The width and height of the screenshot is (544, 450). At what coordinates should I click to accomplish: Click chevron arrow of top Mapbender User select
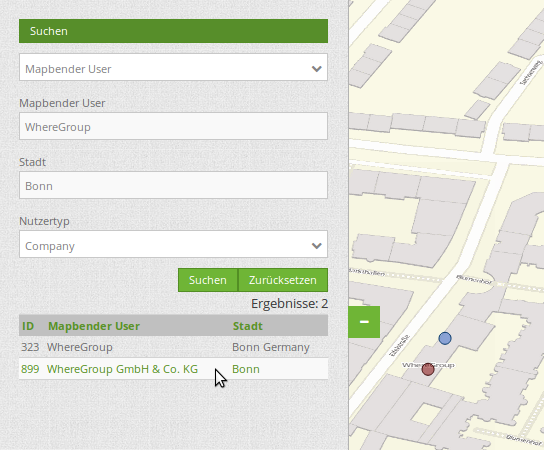(316, 69)
